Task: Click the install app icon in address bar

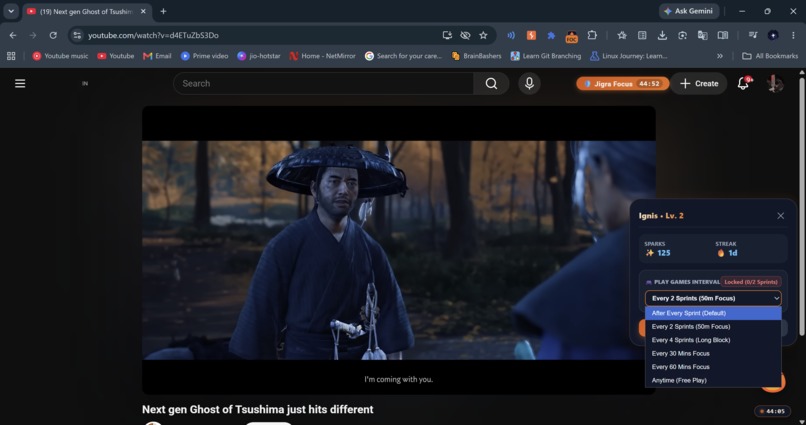Action: click(x=447, y=35)
